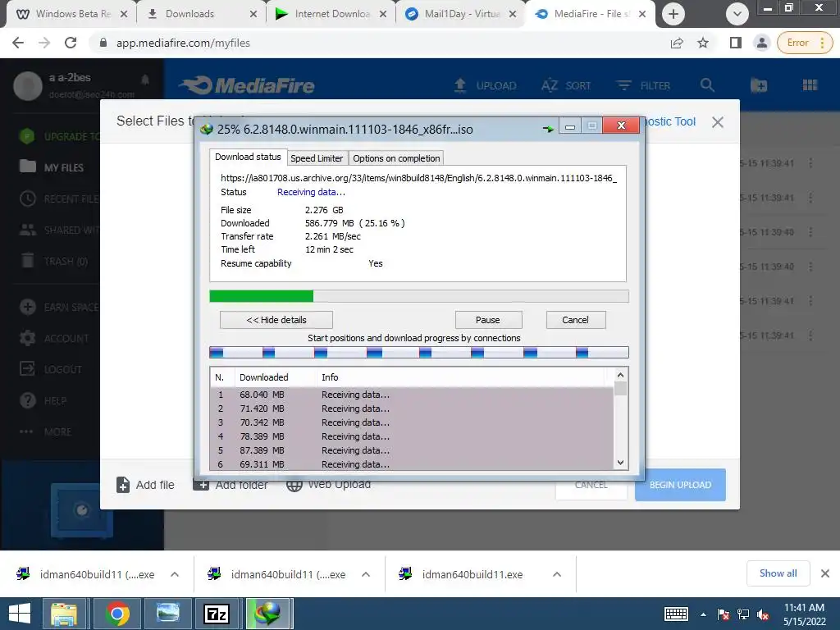Open menu for second idman640build11 download

(x=366, y=574)
